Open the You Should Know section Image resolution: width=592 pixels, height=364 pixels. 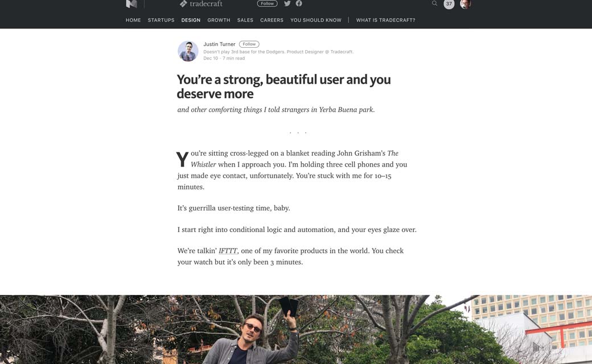click(x=316, y=20)
